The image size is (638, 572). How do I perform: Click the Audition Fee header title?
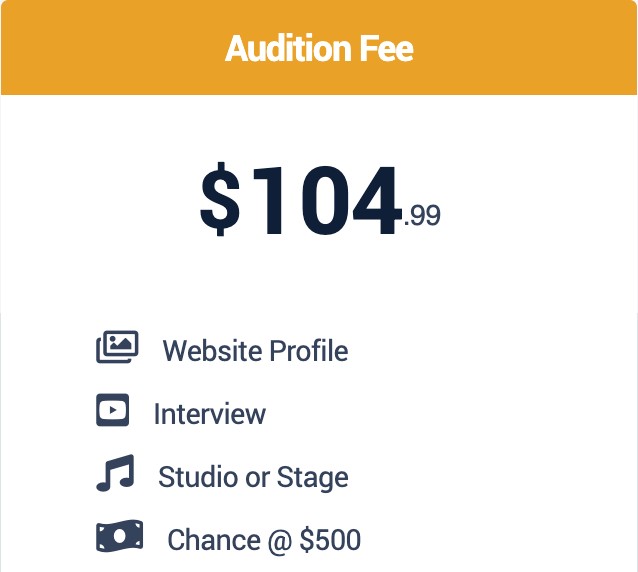319,48
